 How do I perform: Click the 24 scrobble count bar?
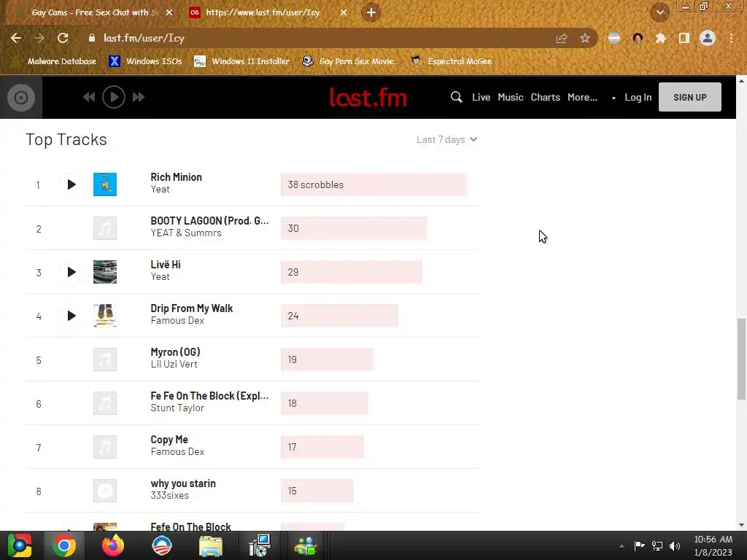[339, 316]
